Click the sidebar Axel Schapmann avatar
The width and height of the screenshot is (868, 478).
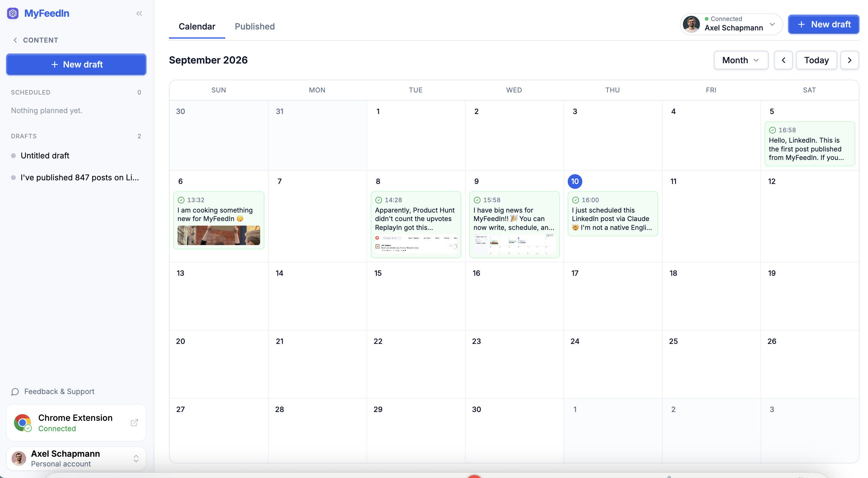(x=19, y=459)
